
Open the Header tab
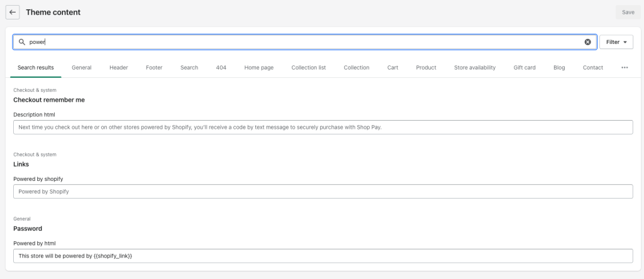119,68
